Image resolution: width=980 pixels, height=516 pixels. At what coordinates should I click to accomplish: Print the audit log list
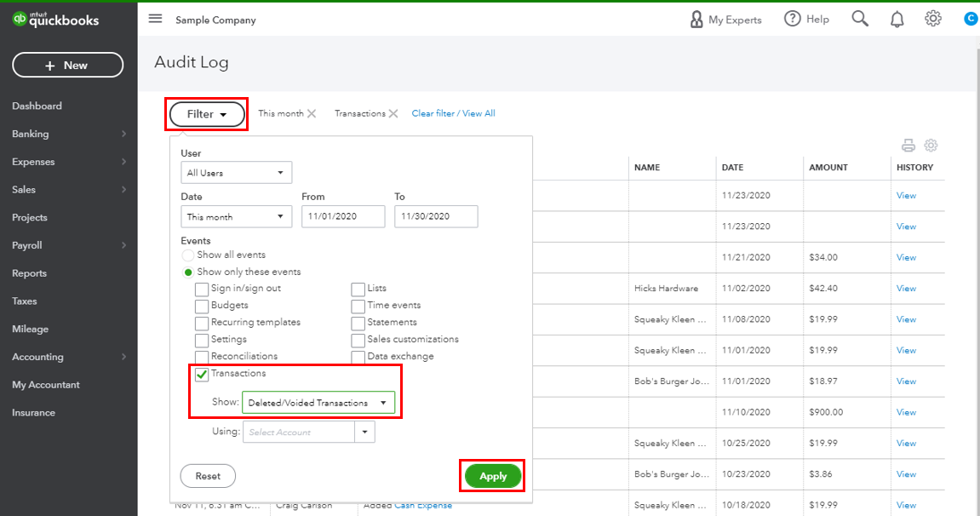(908, 146)
